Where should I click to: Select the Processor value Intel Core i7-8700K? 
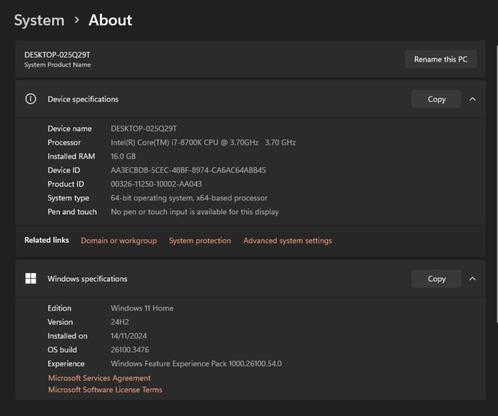[x=203, y=143]
